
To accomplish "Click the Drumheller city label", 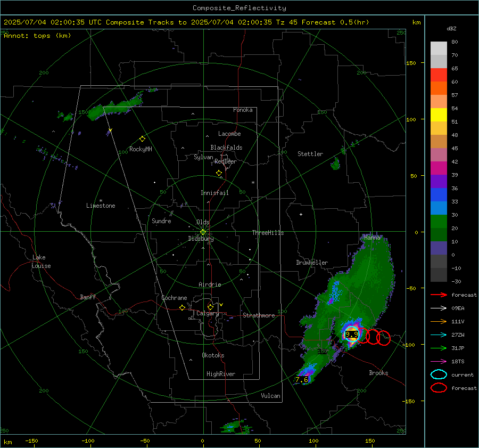I will point(312,263).
